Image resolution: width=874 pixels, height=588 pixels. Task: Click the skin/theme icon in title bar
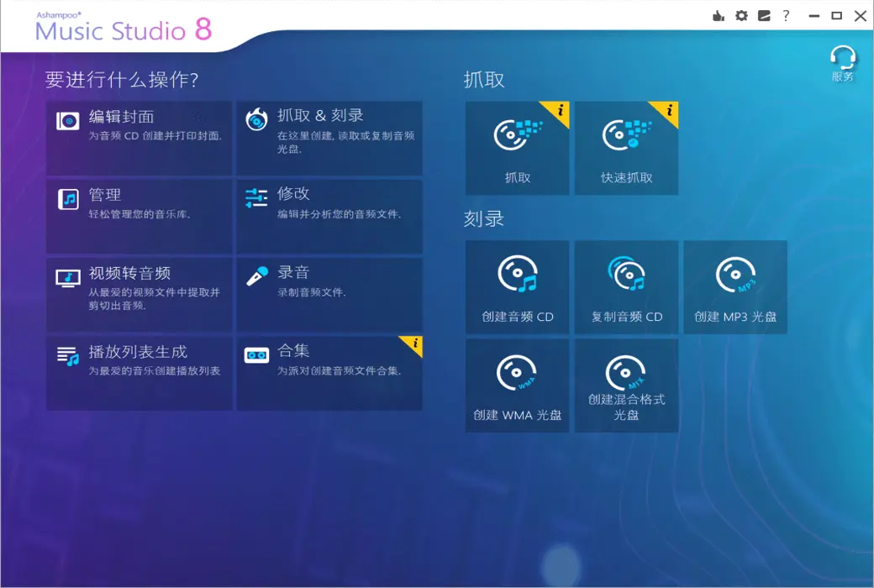[x=764, y=16]
